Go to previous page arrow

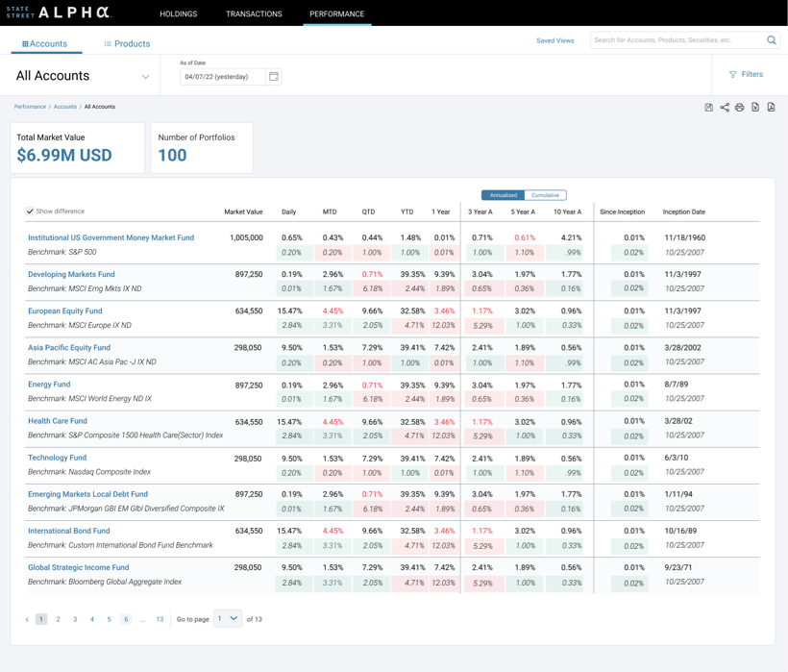click(27, 620)
